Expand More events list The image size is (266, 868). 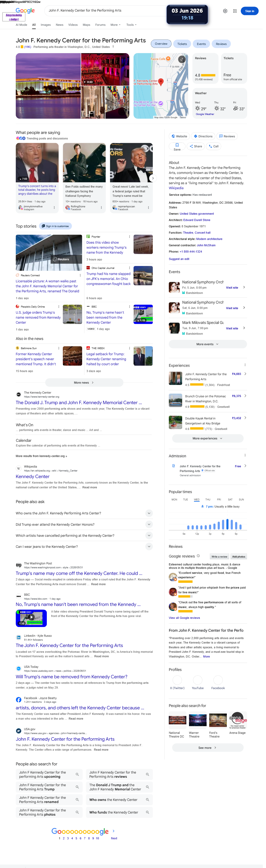pyautogui.click(x=208, y=344)
